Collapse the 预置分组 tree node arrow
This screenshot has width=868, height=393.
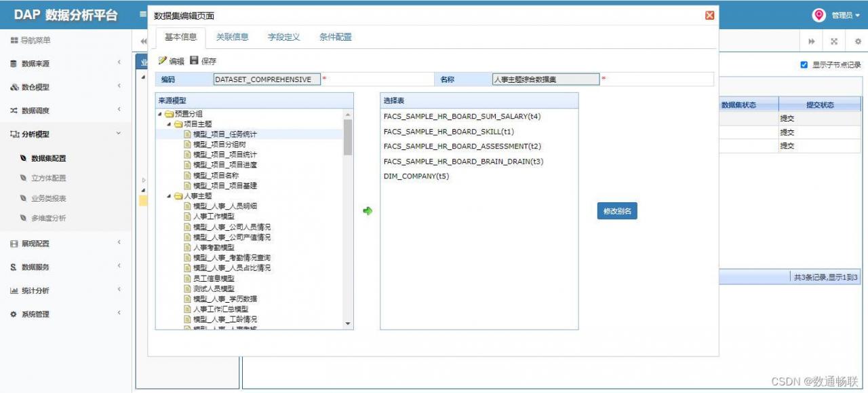[x=160, y=114]
